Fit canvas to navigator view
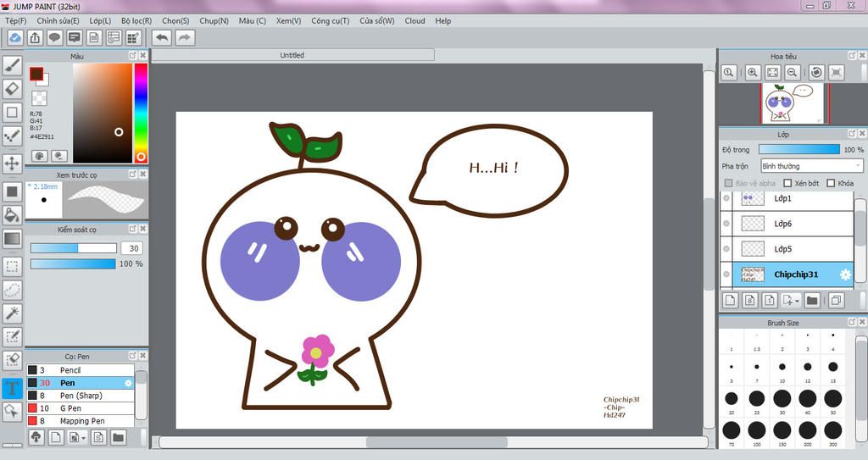868x460 pixels. pos(772,73)
